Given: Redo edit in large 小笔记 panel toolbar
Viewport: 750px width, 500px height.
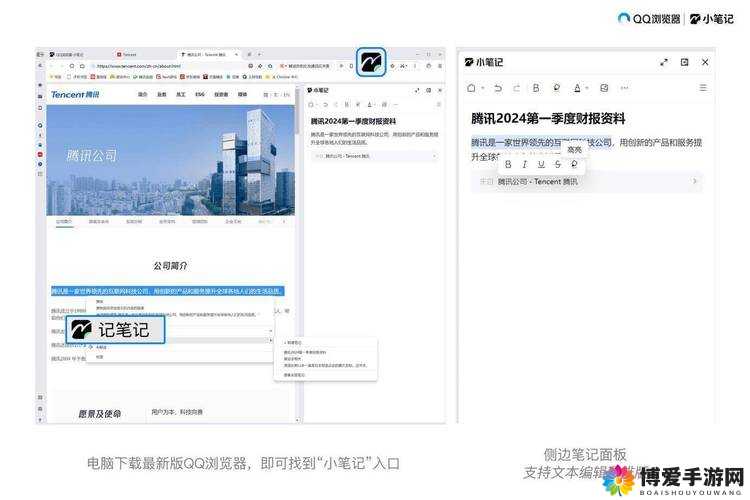Looking at the screenshot, I should tap(516, 88).
